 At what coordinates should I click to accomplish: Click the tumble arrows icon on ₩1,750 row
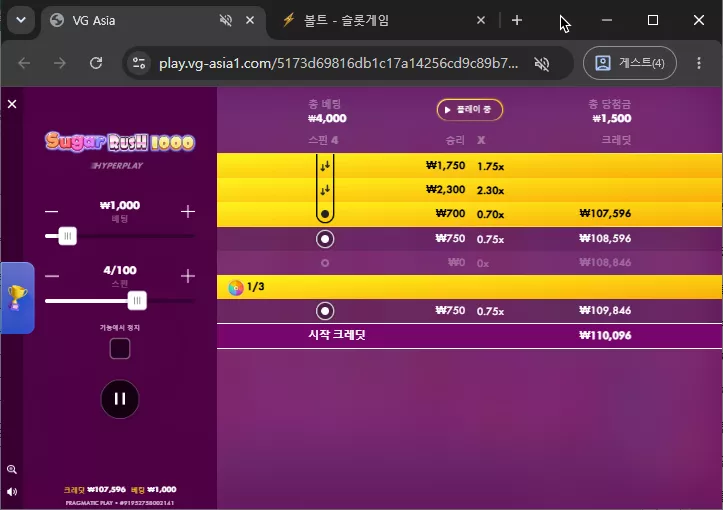tap(325, 166)
